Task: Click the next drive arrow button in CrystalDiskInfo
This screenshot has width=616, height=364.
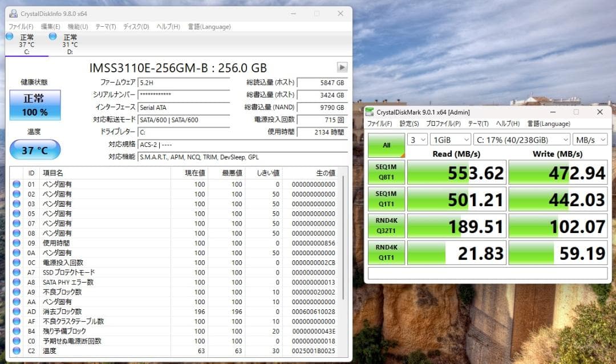Action: (x=341, y=67)
